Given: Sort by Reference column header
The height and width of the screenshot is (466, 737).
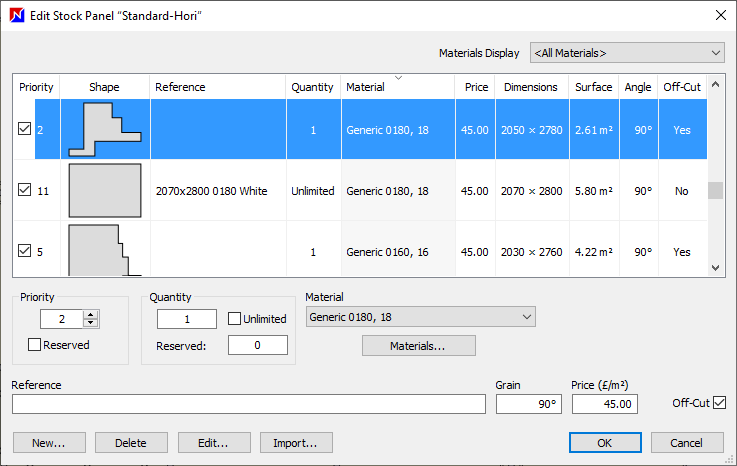Looking at the screenshot, I should [x=218, y=87].
